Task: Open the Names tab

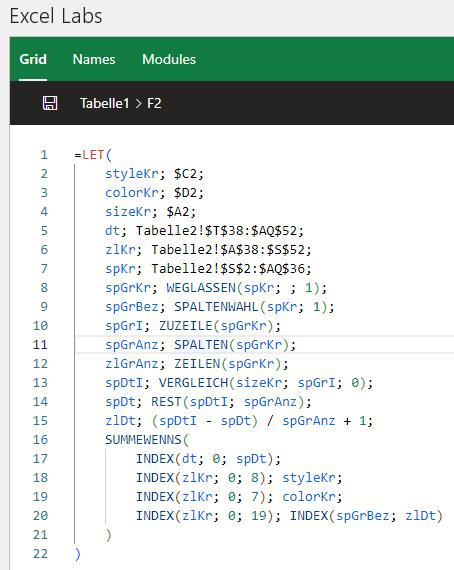Action: tap(94, 59)
